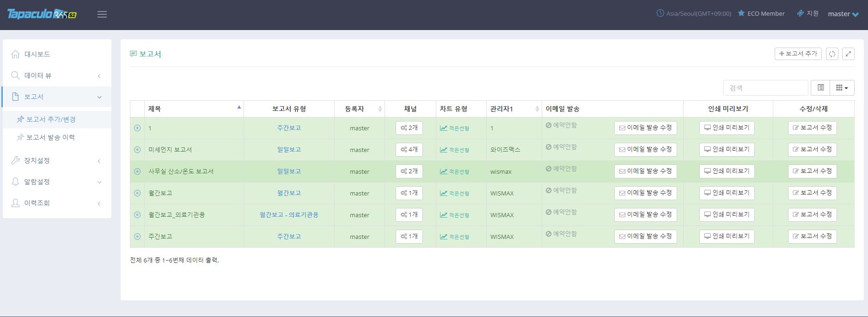Expand row details for 월간보고 report
Screen dimensions: 868x317
(x=137, y=193)
